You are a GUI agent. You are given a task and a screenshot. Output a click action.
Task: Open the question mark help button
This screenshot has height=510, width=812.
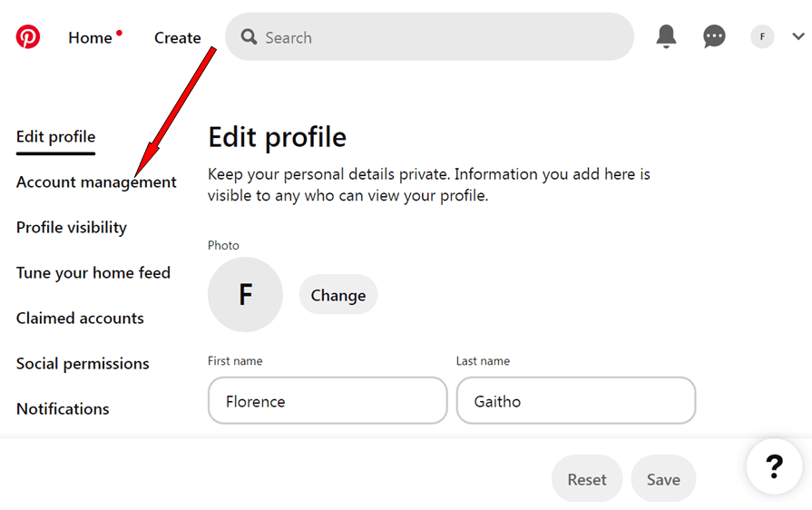tap(774, 466)
